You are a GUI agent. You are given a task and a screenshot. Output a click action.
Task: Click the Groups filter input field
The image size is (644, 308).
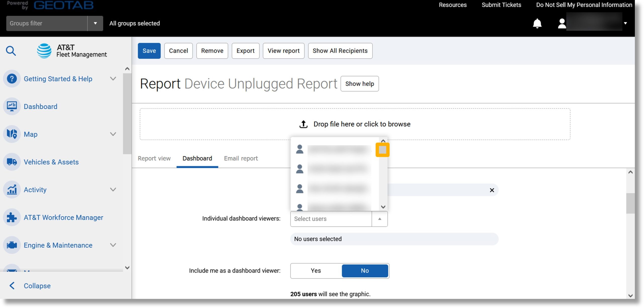pyautogui.click(x=47, y=23)
